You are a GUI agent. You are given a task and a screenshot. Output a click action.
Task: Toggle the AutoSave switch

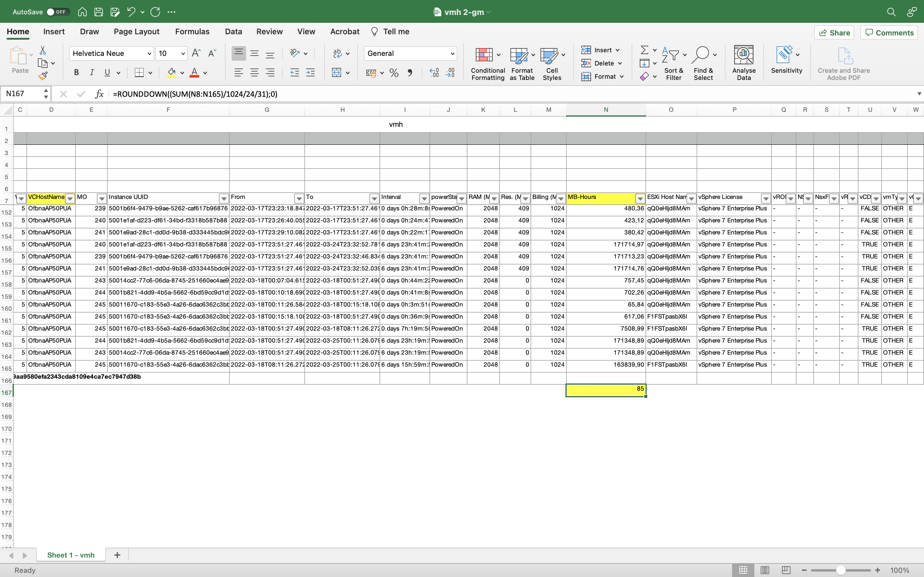58,12
